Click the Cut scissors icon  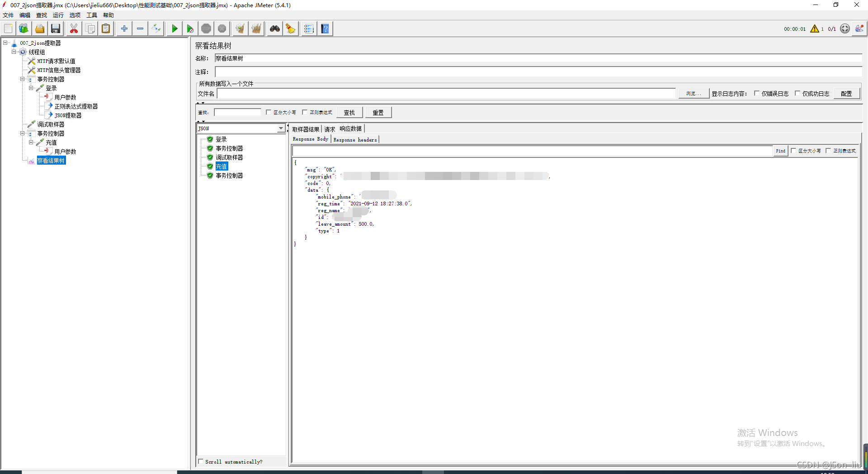pyautogui.click(x=74, y=28)
